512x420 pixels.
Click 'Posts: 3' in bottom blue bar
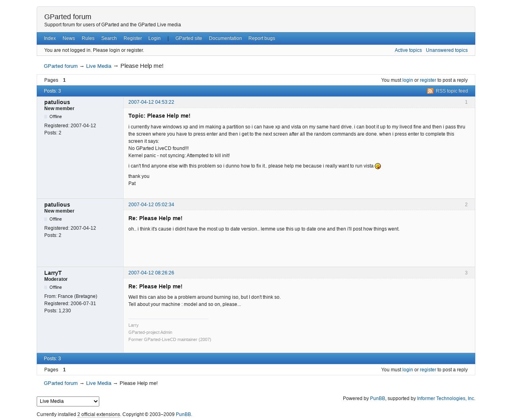tap(52, 359)
